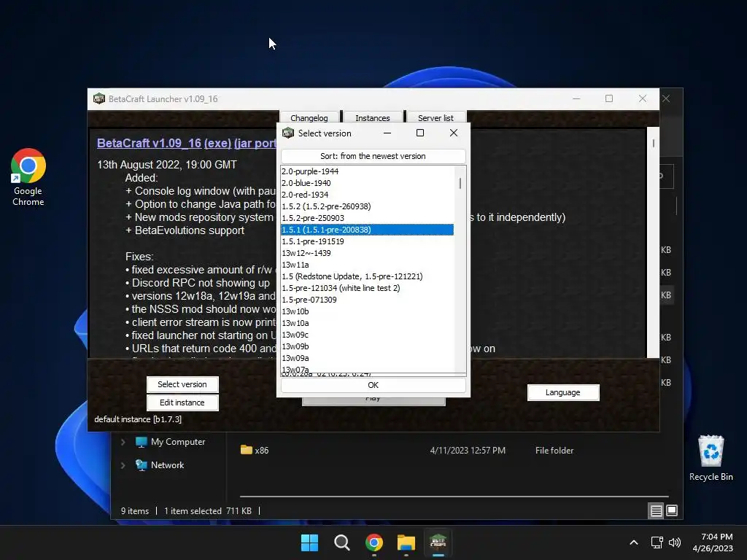Select version 2.0-red-1934
The width and height of the screenshot is (747, 560).
pos(367,195)
